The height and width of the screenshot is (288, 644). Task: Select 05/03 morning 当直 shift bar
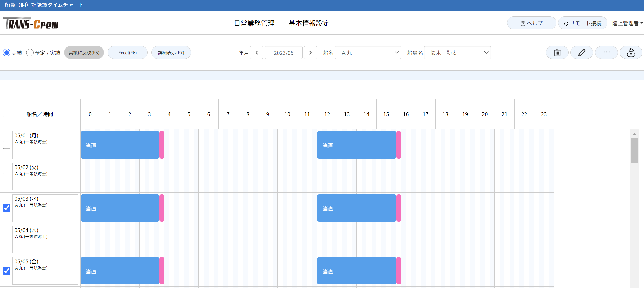pyautogui.click(x=120, y=208)
